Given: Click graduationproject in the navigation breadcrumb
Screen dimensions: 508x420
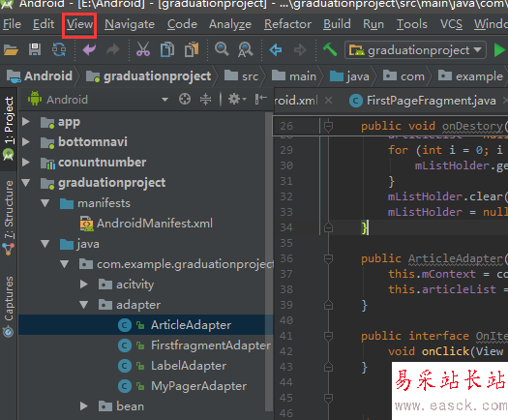Looking at the screenshot, I should pyautogui.click(x=148, y=76).
